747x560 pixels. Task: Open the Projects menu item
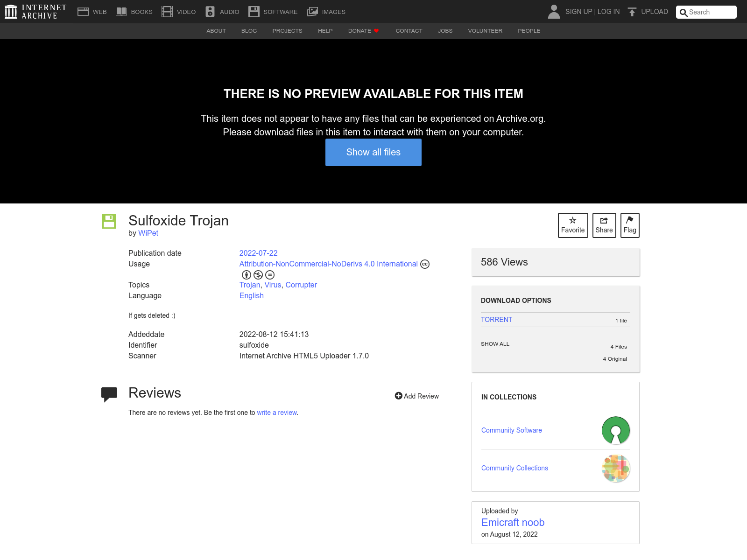(288, 31)
